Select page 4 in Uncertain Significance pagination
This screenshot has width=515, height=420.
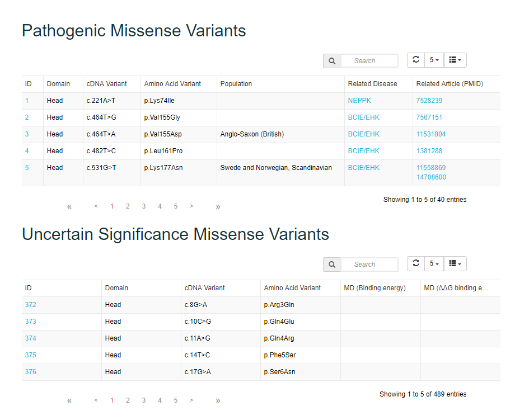[x=160, y=400]
